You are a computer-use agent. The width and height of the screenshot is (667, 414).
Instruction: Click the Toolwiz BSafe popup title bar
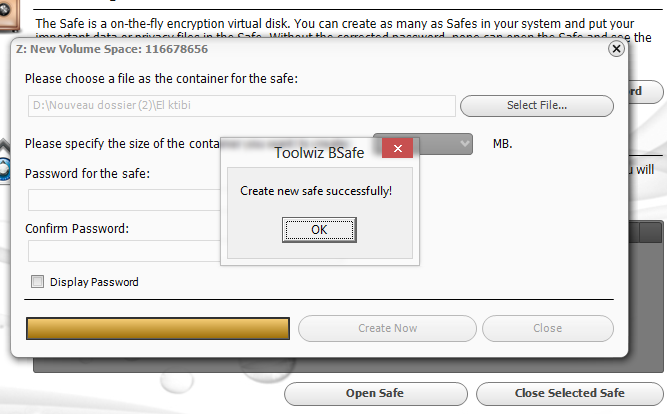coord(300,153)
